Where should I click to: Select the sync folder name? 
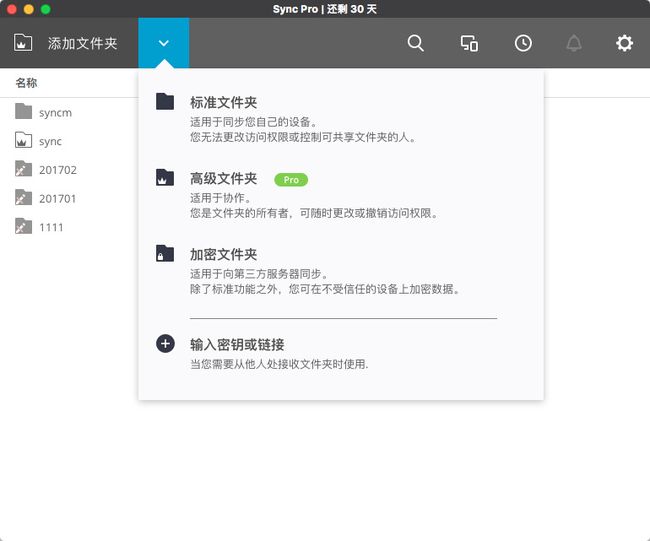tap(50, 141)
